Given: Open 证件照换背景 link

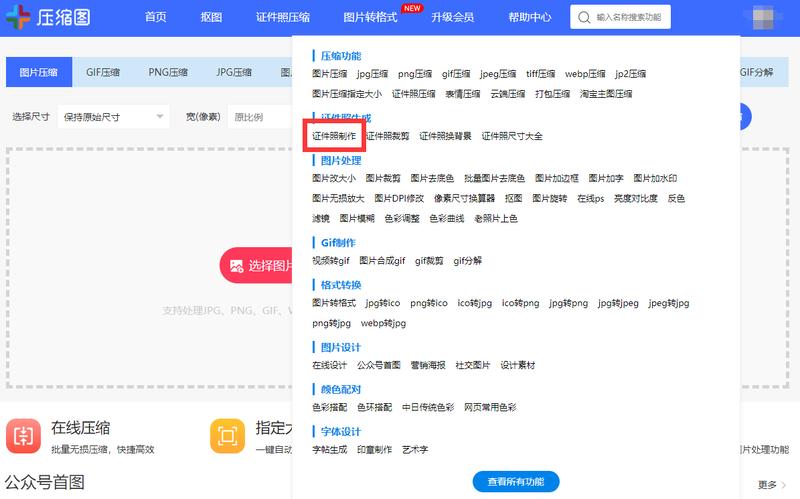Looking at the screenshot, I should 445,136.
